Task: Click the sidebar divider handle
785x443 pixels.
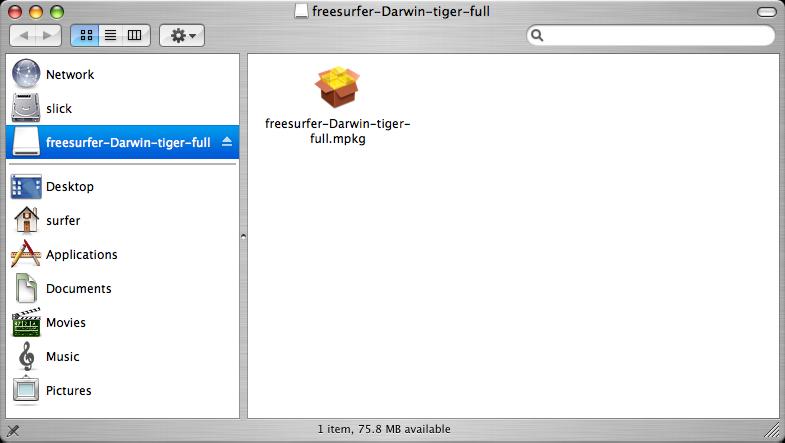Action: [243, 236]
